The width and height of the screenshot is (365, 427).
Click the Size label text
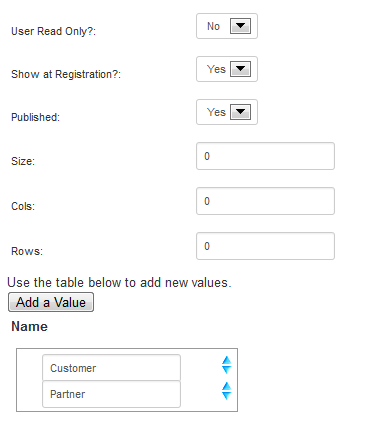(x=23, y=161)
